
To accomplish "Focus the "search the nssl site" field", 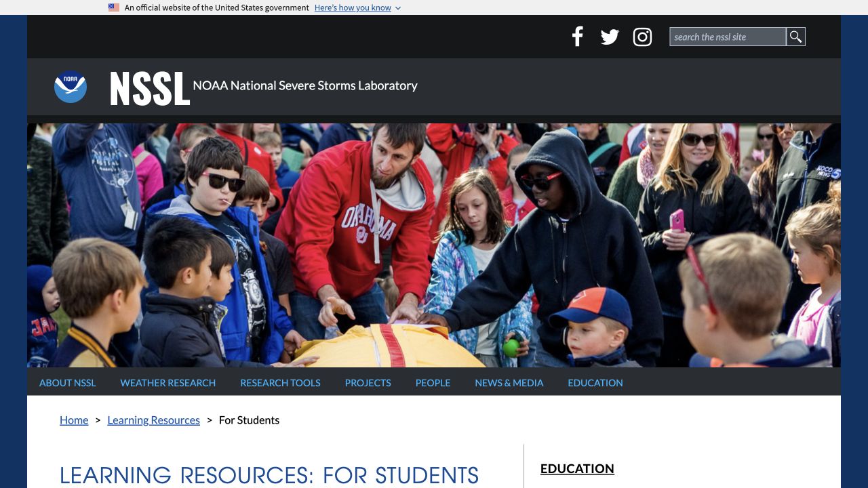I will (x=728, y=37).
